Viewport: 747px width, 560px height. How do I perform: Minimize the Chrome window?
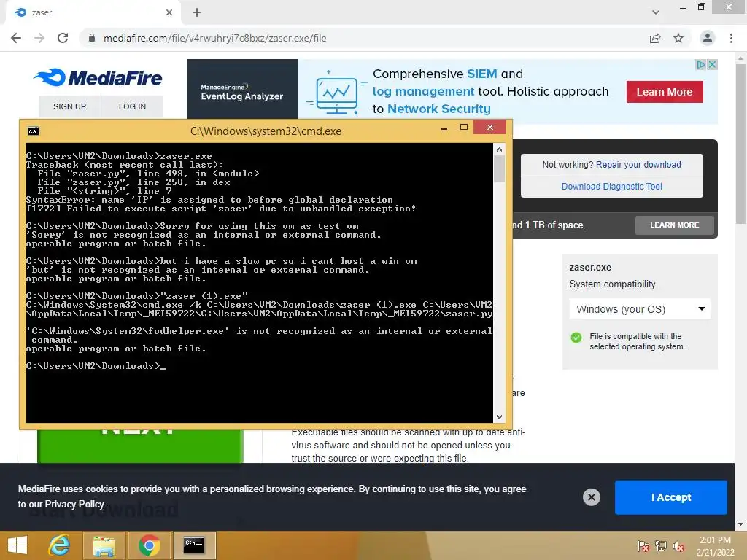click(683, 7)
